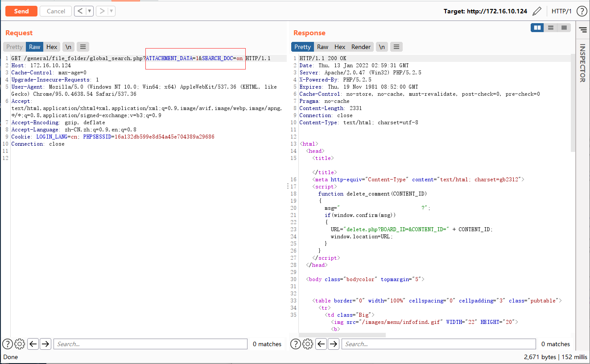Select the Response Raw tab
Viewport: 590px width, 364px height.
click(322, 47)
